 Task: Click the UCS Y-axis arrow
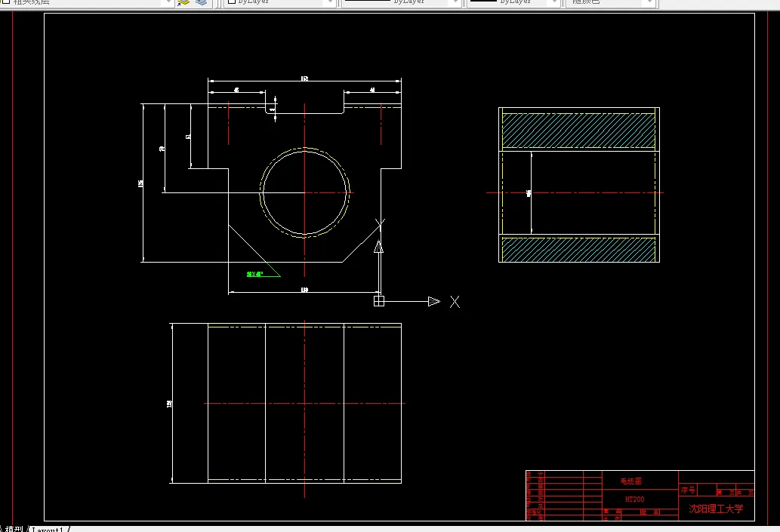(378, 247)
